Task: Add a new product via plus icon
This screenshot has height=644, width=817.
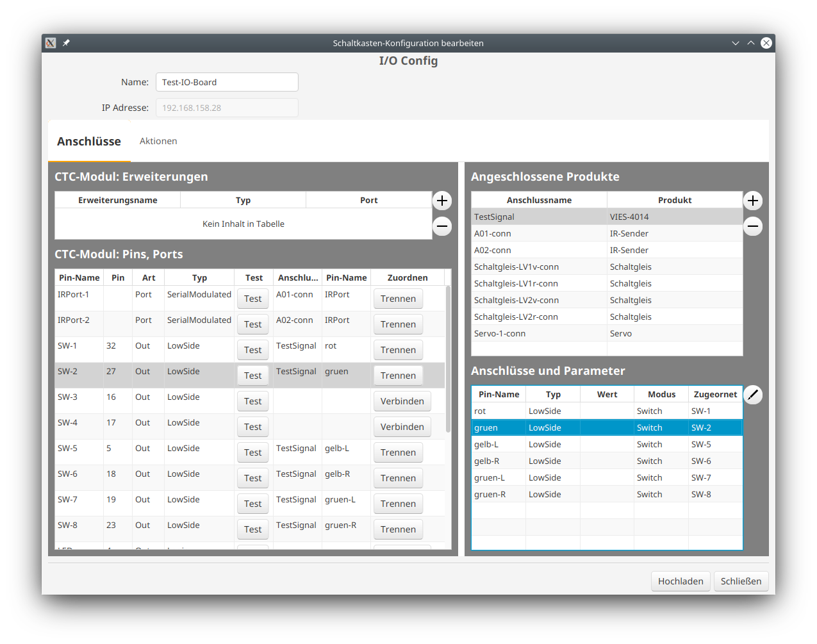Action: pos(753,201)
